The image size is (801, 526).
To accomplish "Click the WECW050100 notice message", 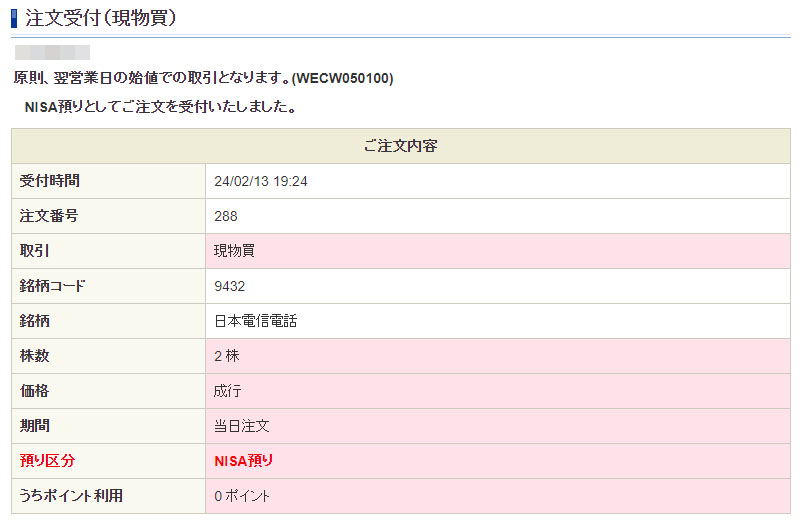I will pos(203,78).
